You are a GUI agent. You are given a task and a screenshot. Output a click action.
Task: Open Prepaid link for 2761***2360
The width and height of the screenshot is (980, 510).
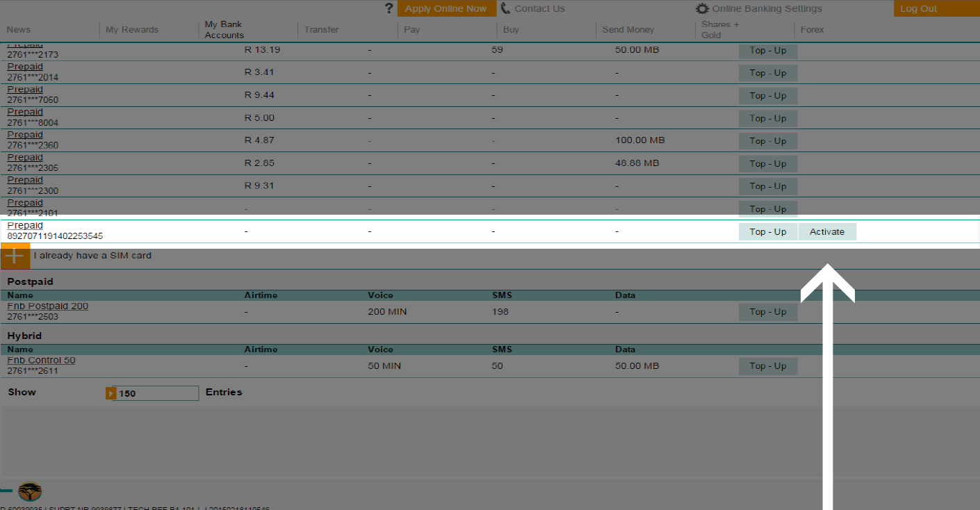click(25, 135)
